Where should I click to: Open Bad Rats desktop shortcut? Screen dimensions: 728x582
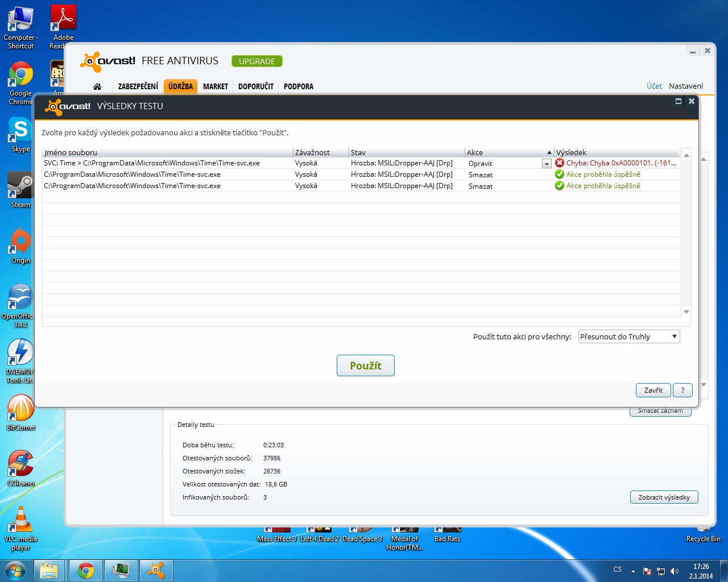tap(447, 535)
